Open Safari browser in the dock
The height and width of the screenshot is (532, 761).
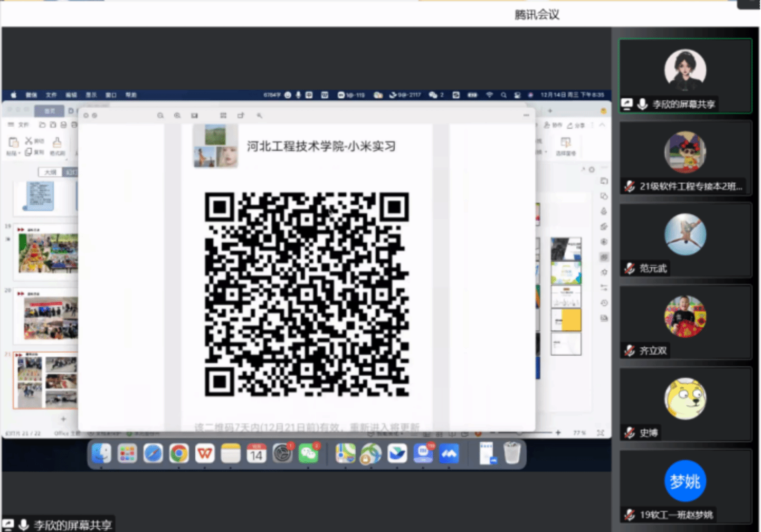(153, 453)
